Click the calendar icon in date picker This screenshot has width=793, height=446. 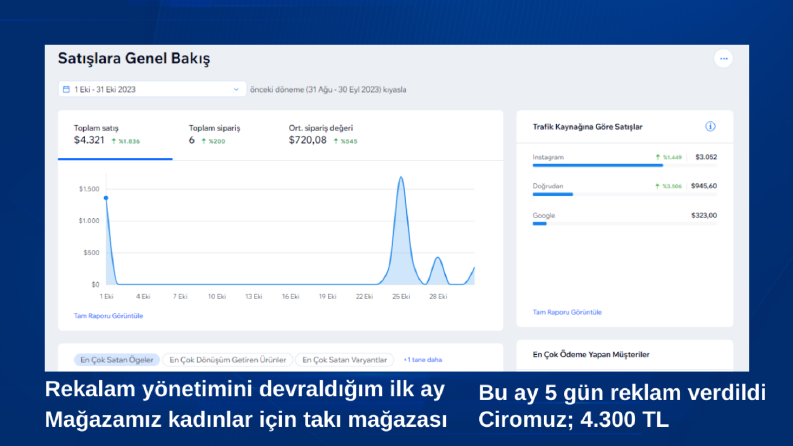tap(66, 90)
